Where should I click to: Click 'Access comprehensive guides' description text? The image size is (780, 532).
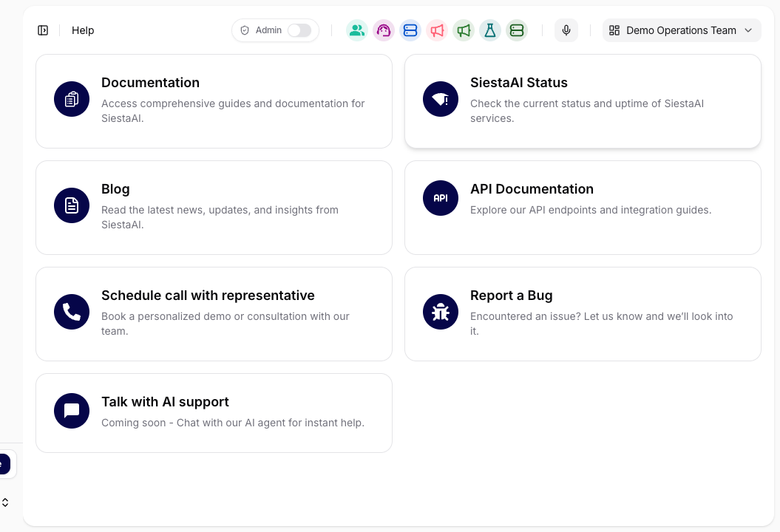pos(233,111)
